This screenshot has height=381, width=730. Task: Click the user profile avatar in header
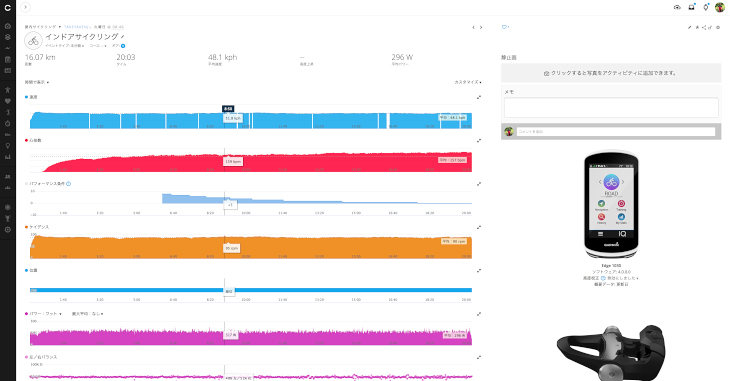point(720,7)
